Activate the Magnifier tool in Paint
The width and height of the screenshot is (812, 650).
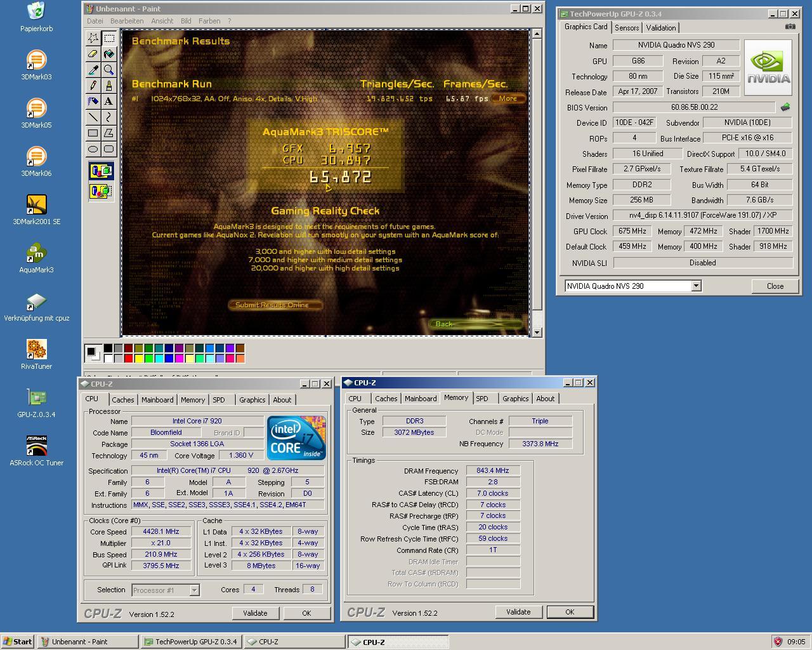(x=109, y=70)
